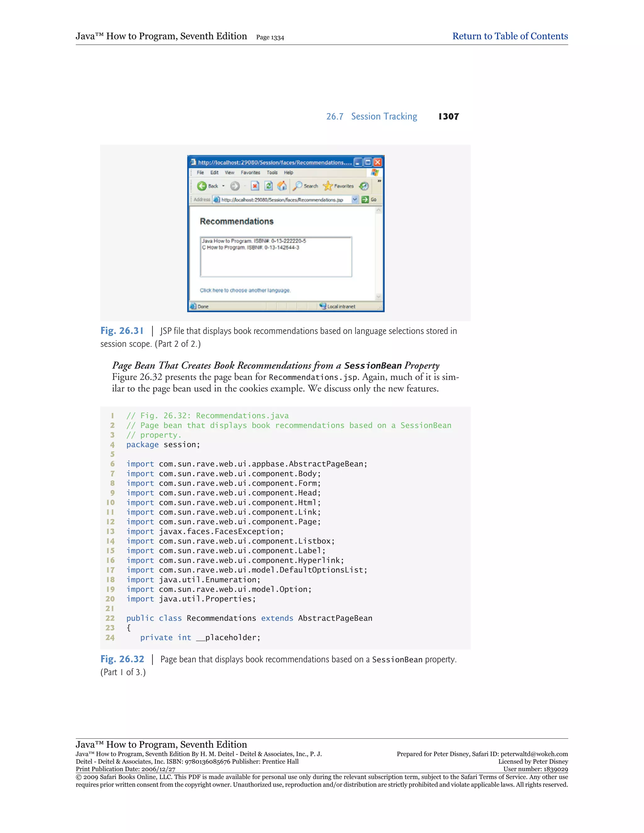This screenshot has width=644, height=833.
Task: Select Java How to Program list item
Action: coord(254,241)
